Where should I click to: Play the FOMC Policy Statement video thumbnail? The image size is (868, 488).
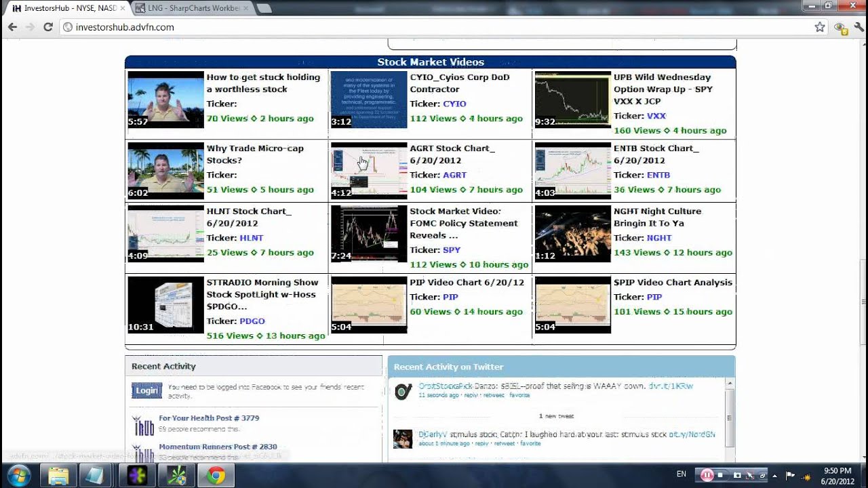click(x=369, y=234)
